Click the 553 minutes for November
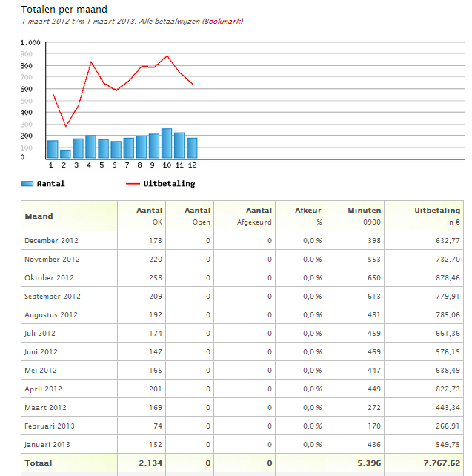This screenshot has width=472, height=476. pyautogui.click(x=374, y=260)
